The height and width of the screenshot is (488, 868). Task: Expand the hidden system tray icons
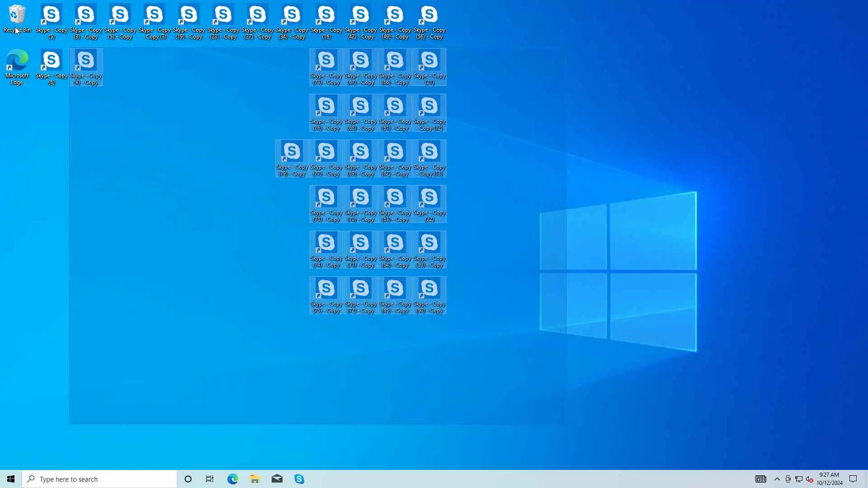click(777, 479)
